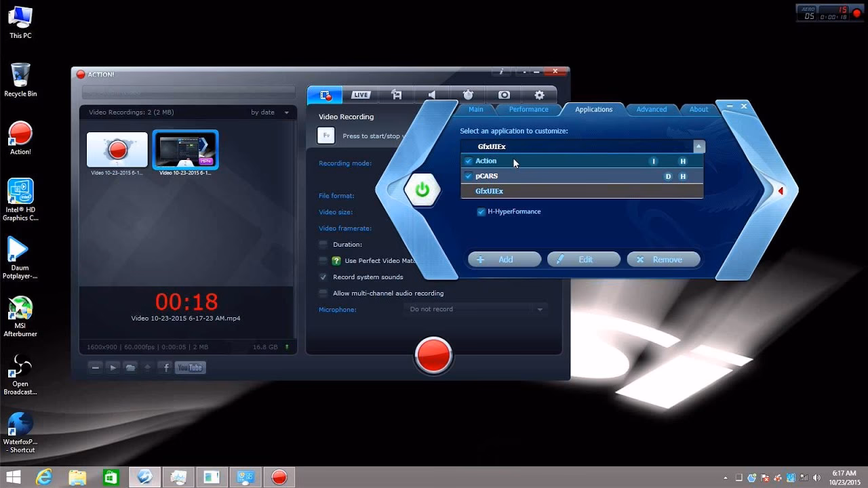Open the export/save tab icon in Action!

click(x=397, y=96)
